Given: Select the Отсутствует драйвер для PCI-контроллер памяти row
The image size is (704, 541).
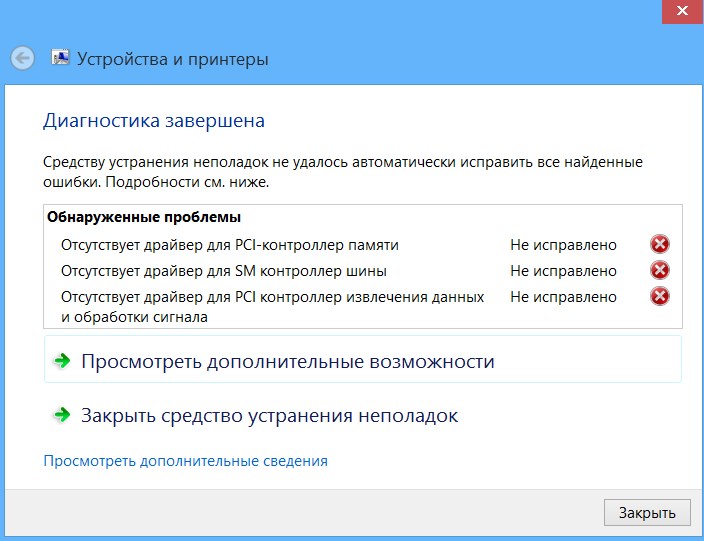Looking at the screenshot, I should (363, 245).
